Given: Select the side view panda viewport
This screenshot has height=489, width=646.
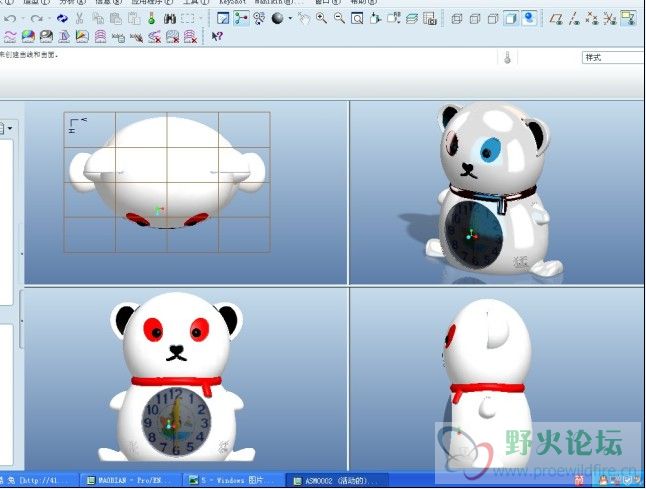Looking at the screenshot, I should click(497, 379).
